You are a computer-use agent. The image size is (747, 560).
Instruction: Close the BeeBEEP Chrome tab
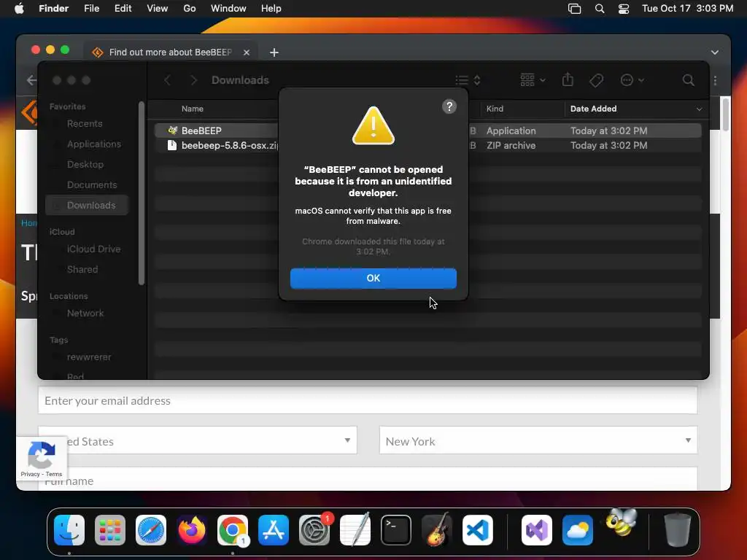tap(247, 52)
